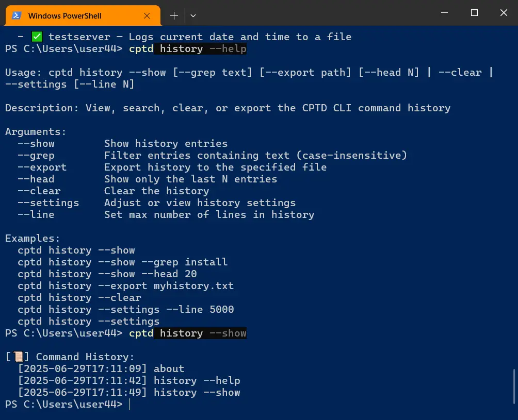The height and width of the screenshot is (420, 518).
Task: Click the green checkmark next to testserver
Action: pos(37,37)
